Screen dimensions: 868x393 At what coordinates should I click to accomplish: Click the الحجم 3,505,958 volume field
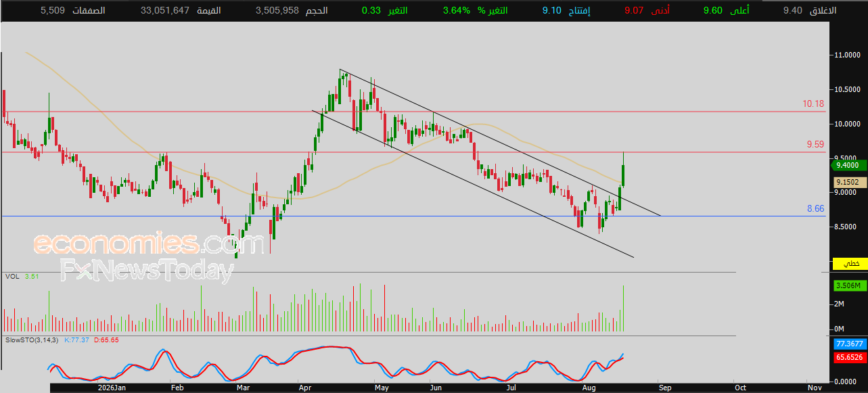(x=292, y=10)
